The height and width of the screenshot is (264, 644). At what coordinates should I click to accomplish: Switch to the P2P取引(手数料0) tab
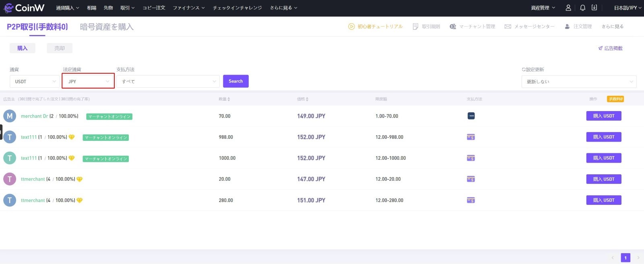tap(37, 27)
